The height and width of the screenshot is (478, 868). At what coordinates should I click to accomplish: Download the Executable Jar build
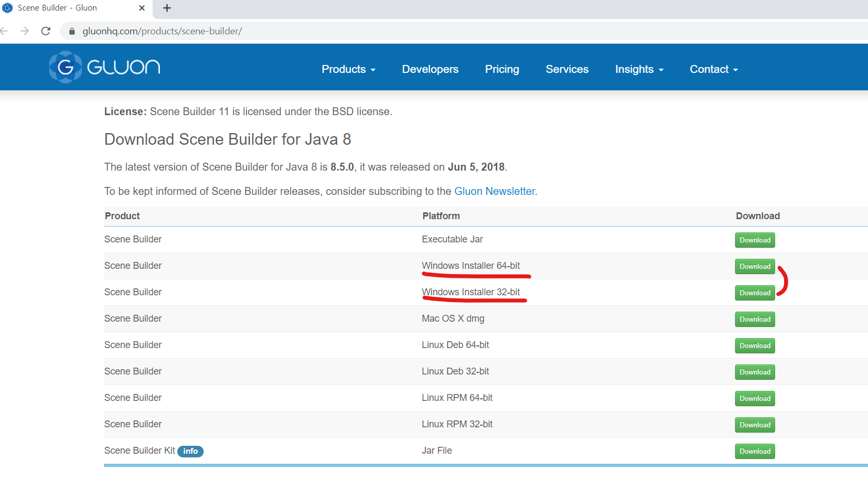pyautogui.click(x=755, y=240)
